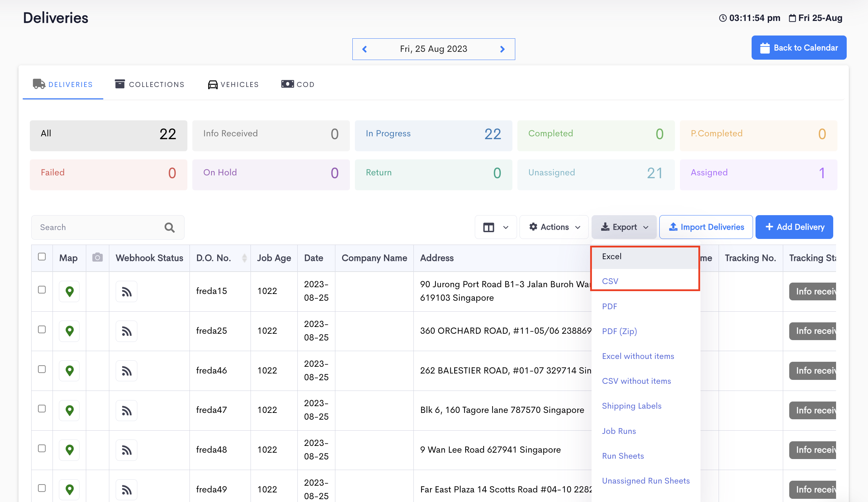Filter by Return status card
The width and height of the screenshot is (868, 502).
pos(433,175)
